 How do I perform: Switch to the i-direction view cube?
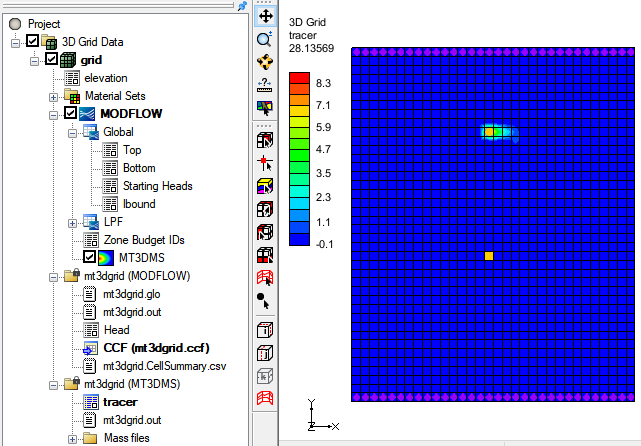[265, 330]
